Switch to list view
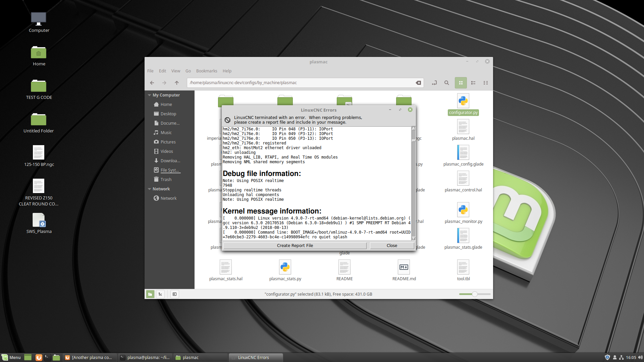 473,83
